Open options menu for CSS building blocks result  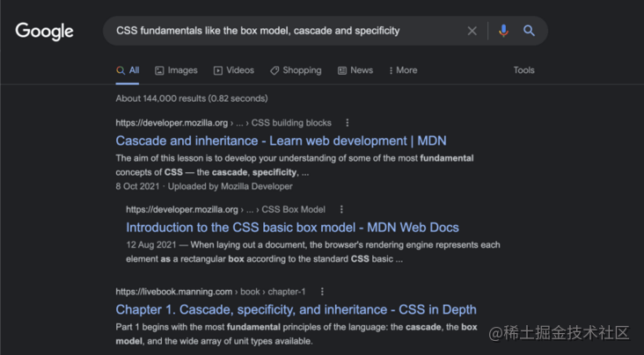pyautogui.click(x=348, y=123)
